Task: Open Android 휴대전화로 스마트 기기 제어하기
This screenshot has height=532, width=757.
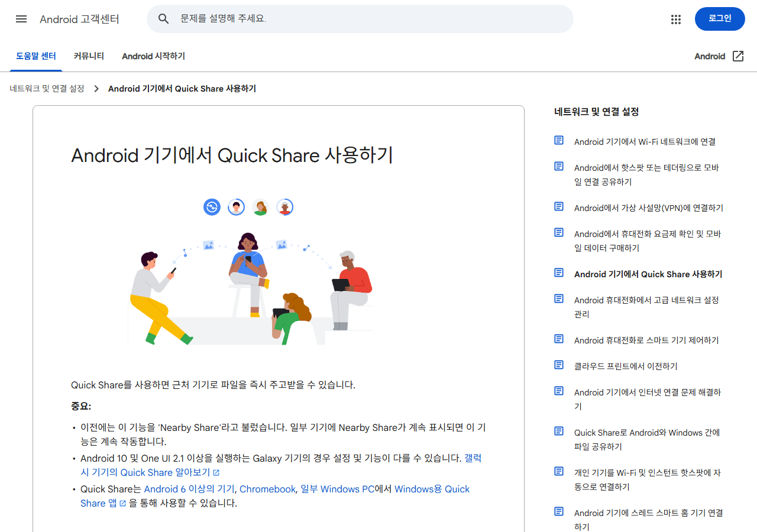Action: [x=646, y=340]
